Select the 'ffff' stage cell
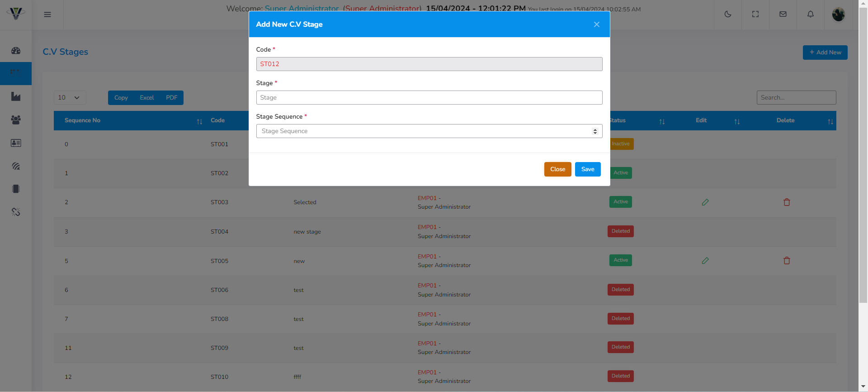The width and height of the screenshot is (868, 392). (297, 377)
